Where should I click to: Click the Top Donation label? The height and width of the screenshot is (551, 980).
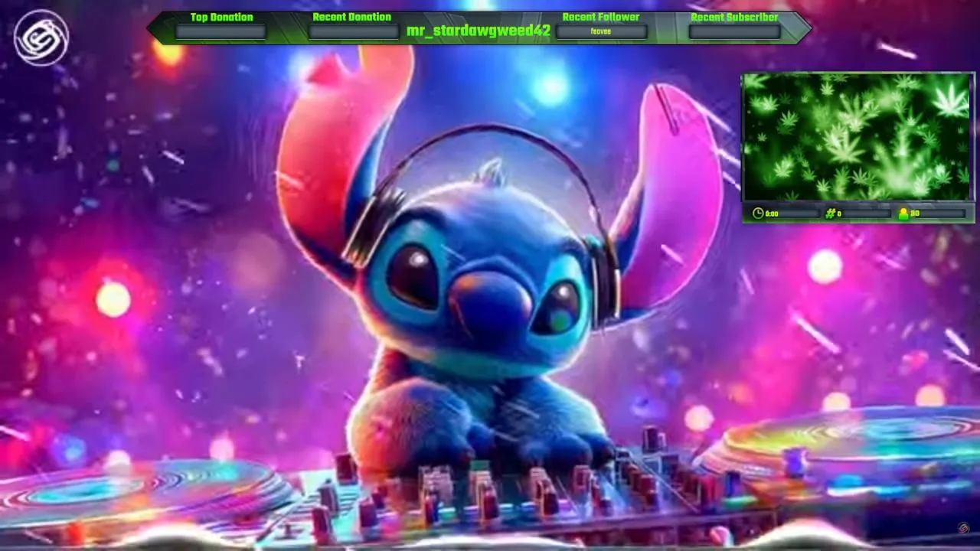click(221, 17)
